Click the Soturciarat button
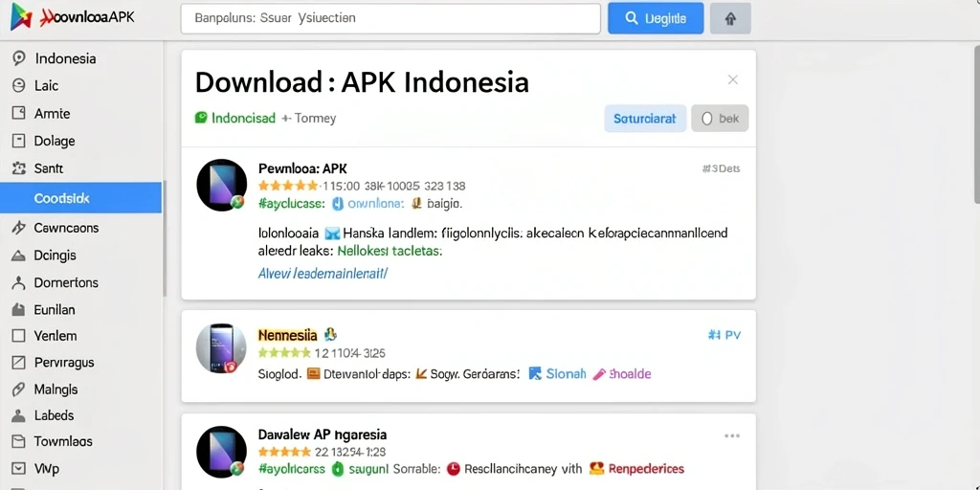 click(x=645, y=119)
